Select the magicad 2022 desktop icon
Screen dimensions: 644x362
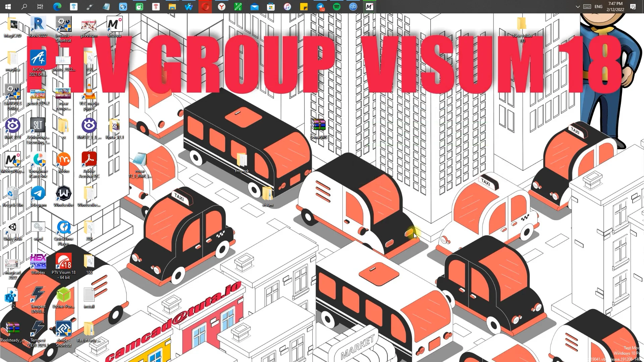tap(13, 269)
